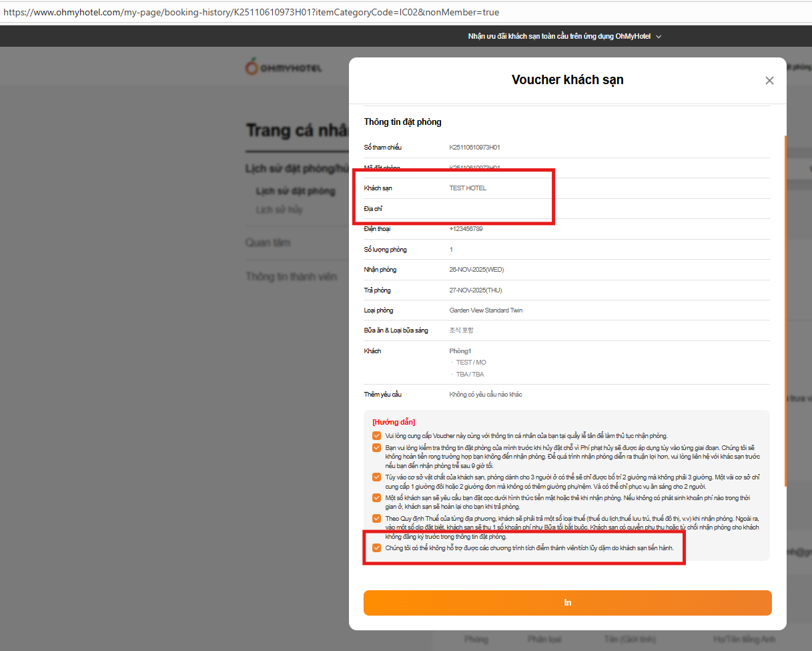Click the orange scrollbar inside voucher dialog
This screenshot has height=651, width=812.
pyautogui.click(x=785, y=311)
